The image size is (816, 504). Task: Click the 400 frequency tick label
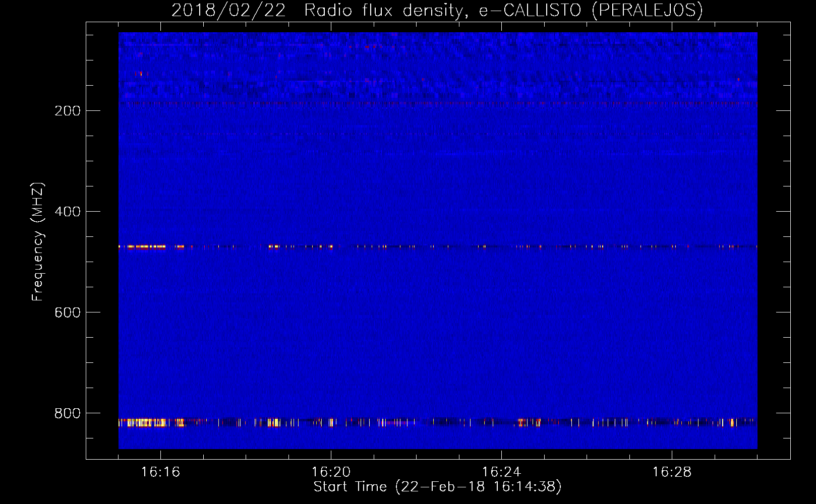click(x=68, y=212)
